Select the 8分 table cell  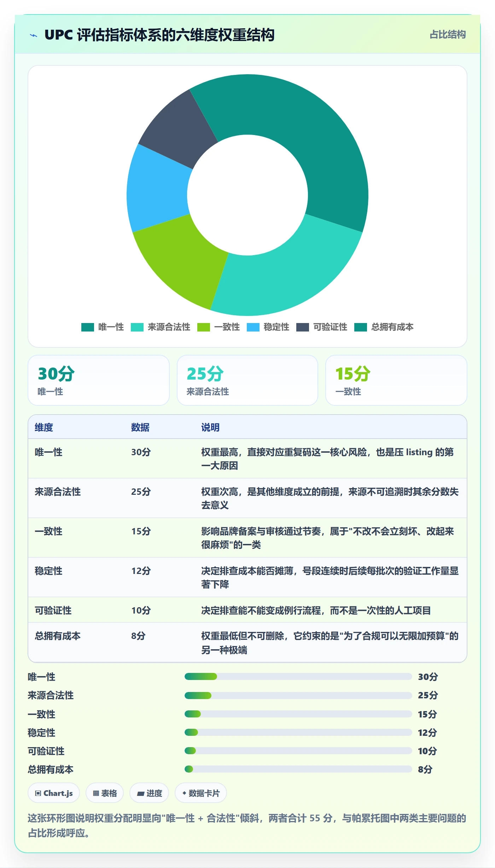138,636
